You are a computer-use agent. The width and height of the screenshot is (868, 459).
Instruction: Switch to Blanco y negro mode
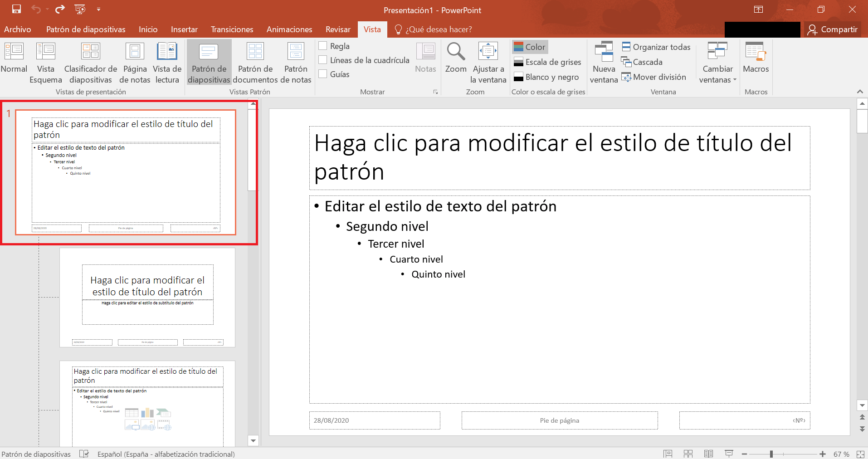pos(546,77)
